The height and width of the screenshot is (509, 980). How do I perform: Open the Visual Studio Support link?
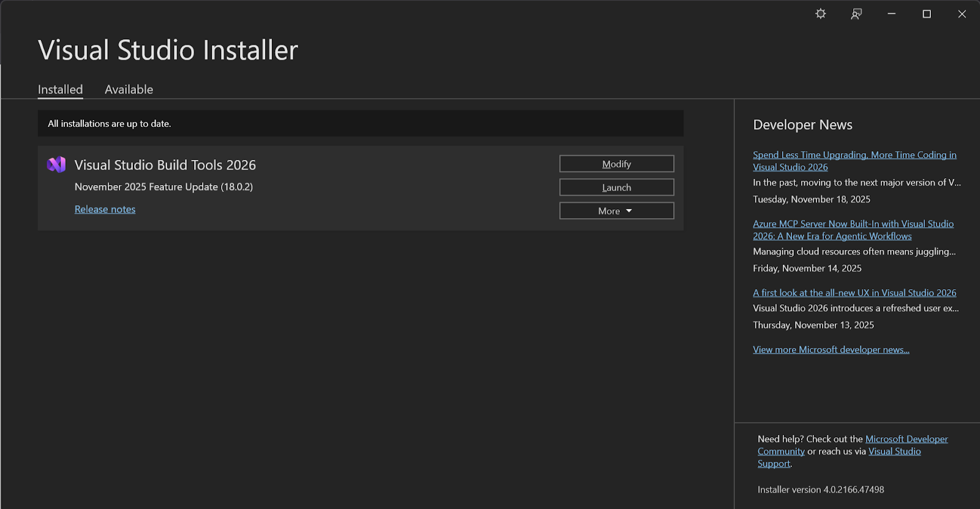tap(894, 451)
